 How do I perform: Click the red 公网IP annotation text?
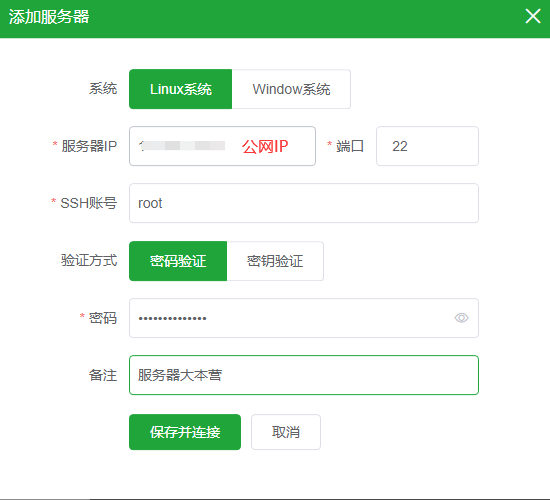pos(265,146)
